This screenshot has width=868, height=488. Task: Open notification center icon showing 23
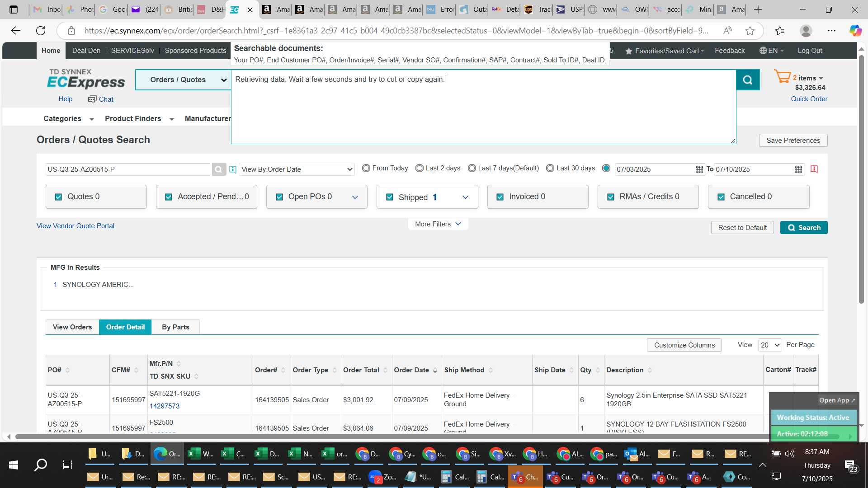[x=850, y=465]
